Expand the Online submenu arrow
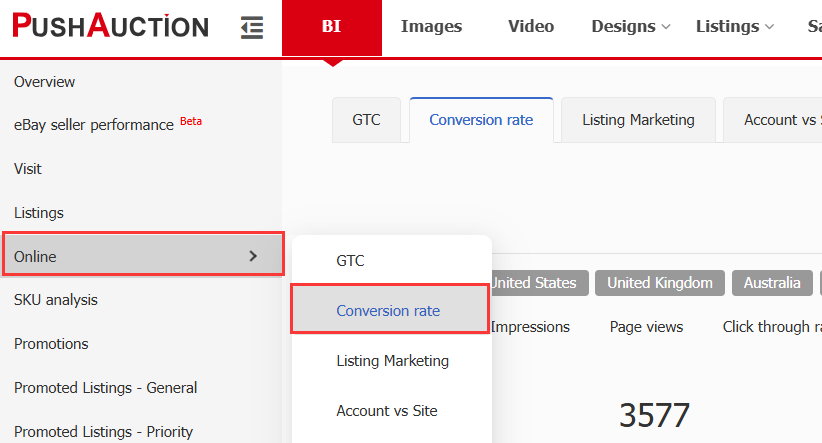 tap(253, 256)
